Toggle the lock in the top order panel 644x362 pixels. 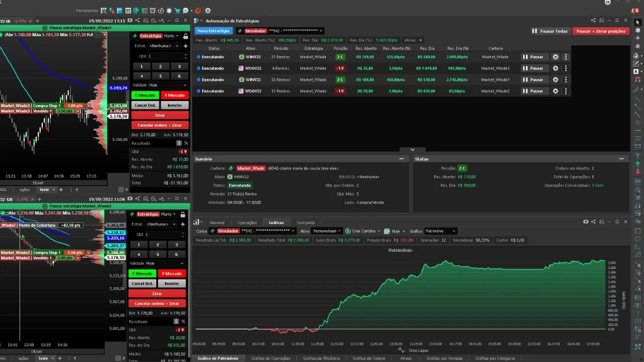185,36
